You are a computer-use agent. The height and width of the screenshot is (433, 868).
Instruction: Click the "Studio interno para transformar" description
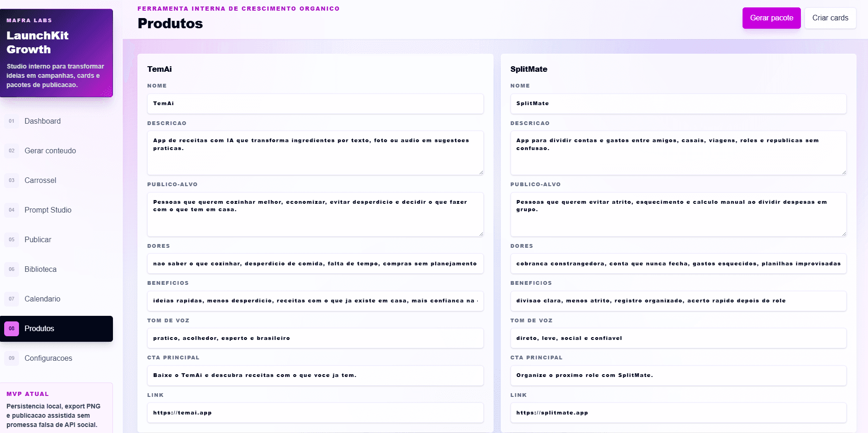pyautogui.click(x=55, y=76)
